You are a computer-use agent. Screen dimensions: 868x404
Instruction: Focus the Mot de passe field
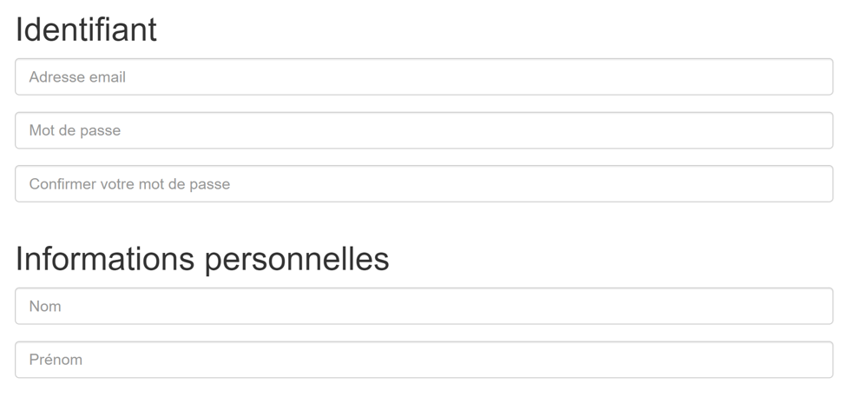(x=424, y=131)
